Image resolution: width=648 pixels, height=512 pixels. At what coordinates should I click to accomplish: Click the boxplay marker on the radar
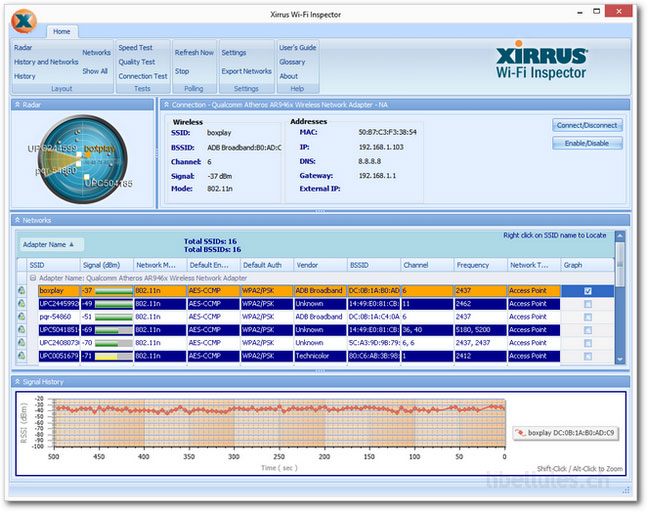tap(88, 155)
